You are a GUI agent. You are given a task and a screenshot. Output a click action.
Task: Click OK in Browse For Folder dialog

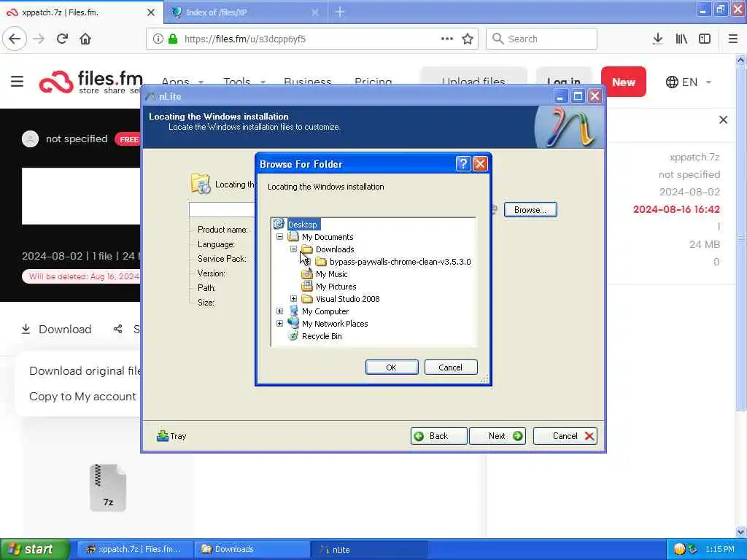click(x=391, y=367)
